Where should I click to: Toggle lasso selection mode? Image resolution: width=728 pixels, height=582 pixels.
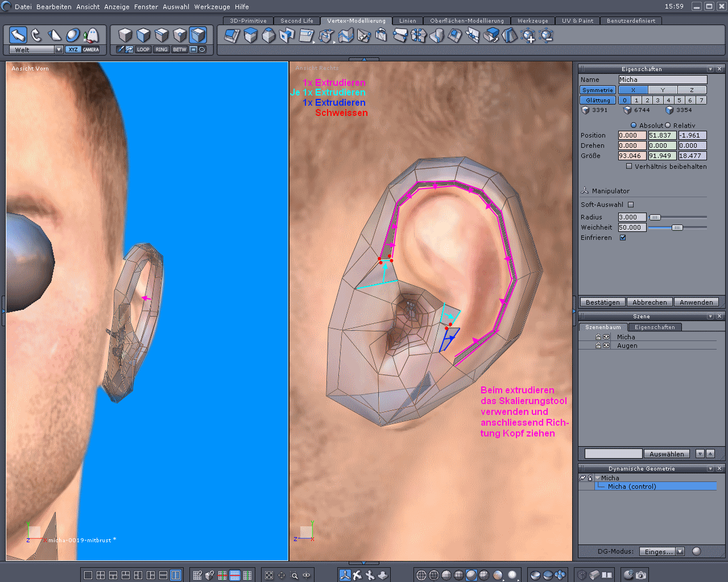(202, 49)
